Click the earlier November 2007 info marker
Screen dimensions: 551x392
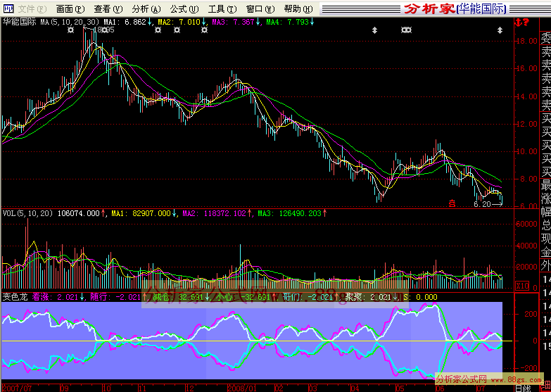click(158, 30)
